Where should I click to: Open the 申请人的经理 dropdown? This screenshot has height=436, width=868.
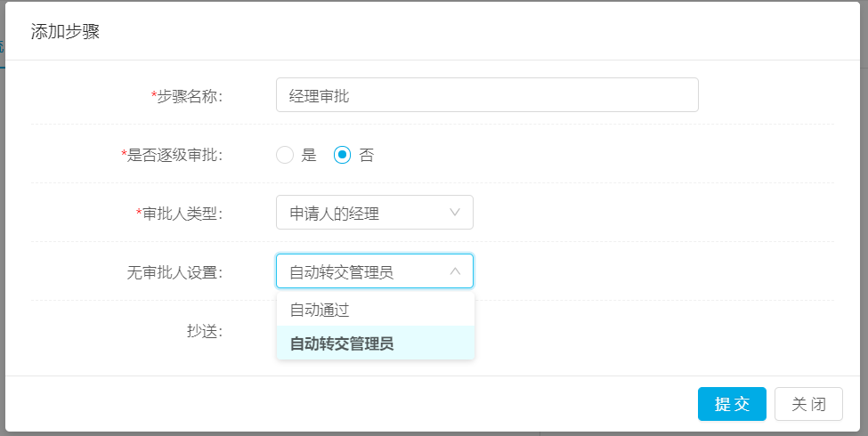(375, 213)
